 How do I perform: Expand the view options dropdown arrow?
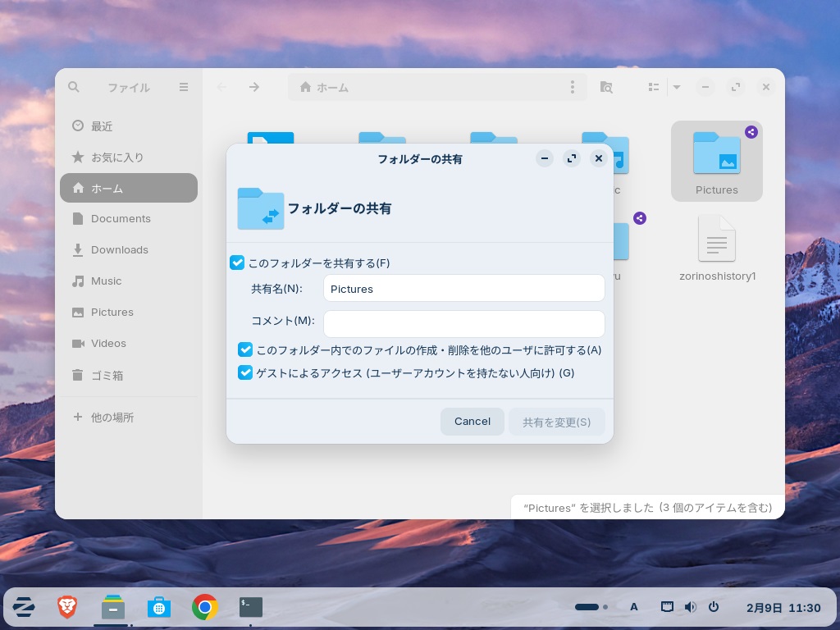tap(677, 87)
